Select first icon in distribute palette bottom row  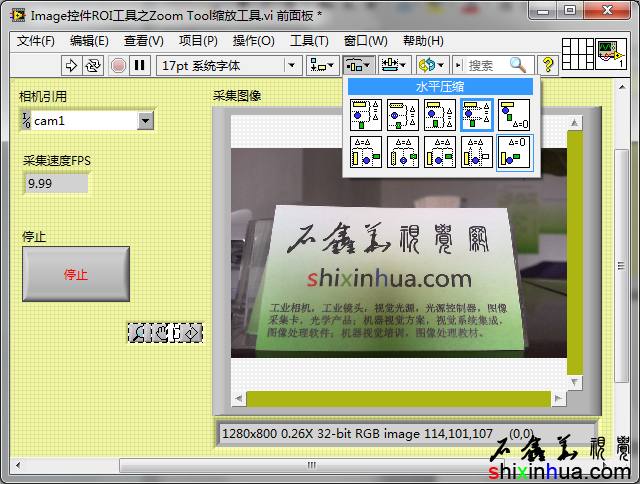point(365,152)
